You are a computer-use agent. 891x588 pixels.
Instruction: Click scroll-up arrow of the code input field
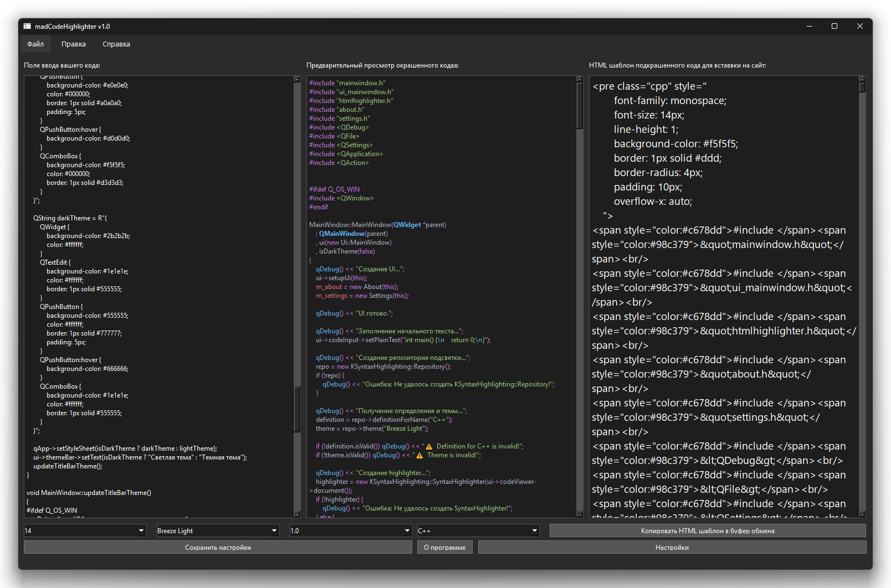pyautogui.click(x=297, y=80)
